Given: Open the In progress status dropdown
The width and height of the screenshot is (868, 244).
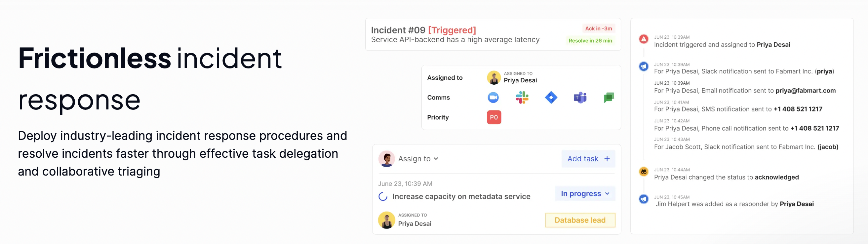Looking at the screenshot, I should click(585, 193).
